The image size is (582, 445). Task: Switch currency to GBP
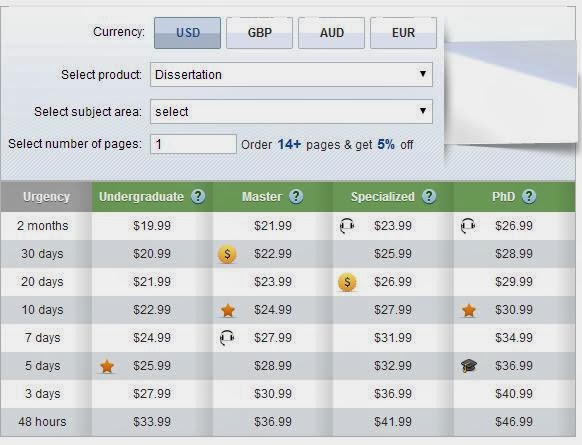(259, 33)
